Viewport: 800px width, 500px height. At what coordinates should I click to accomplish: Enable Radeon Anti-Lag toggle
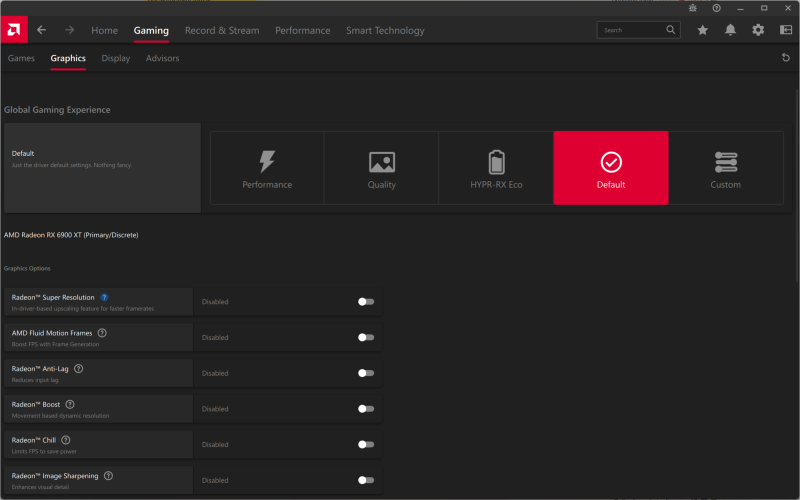(x=366, y=373)
